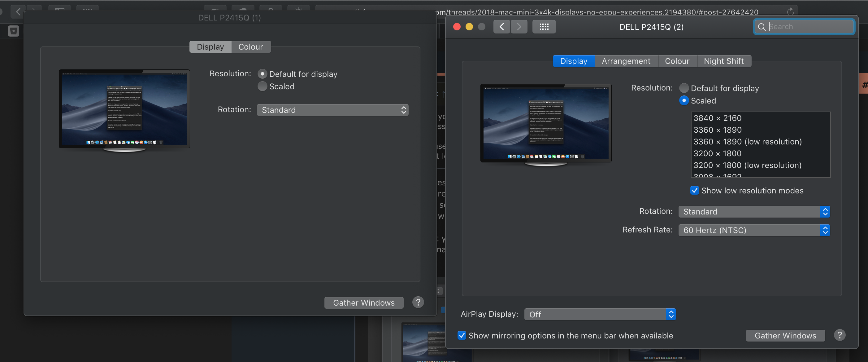Click the Search field
Screen dimensions: 868x362
[804, 27]
